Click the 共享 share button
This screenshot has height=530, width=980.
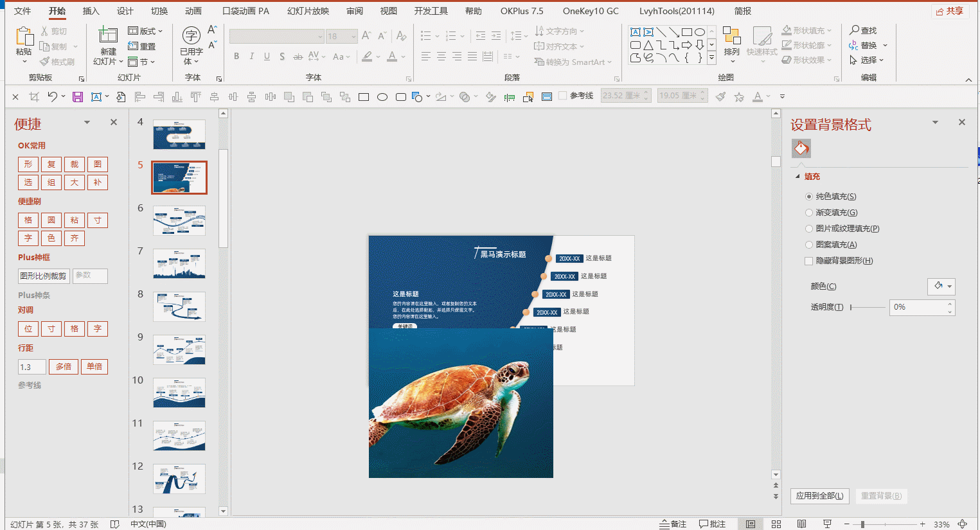[x=950, y=11]
